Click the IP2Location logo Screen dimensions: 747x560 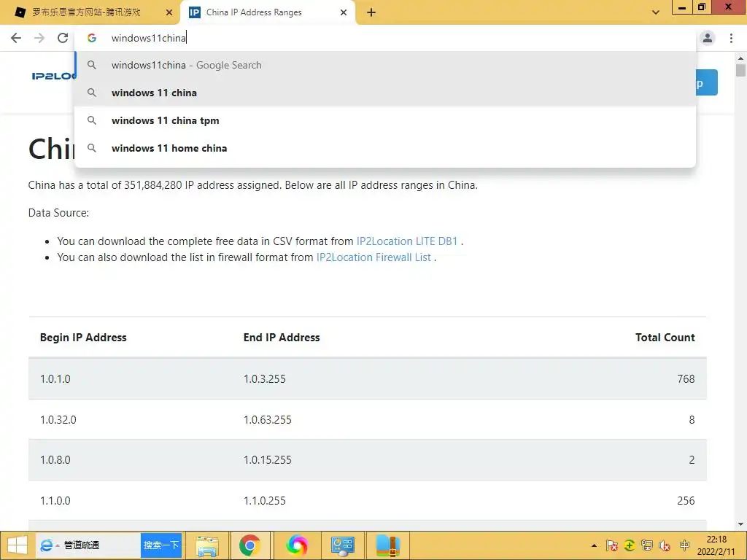click(x=53, y=76)
